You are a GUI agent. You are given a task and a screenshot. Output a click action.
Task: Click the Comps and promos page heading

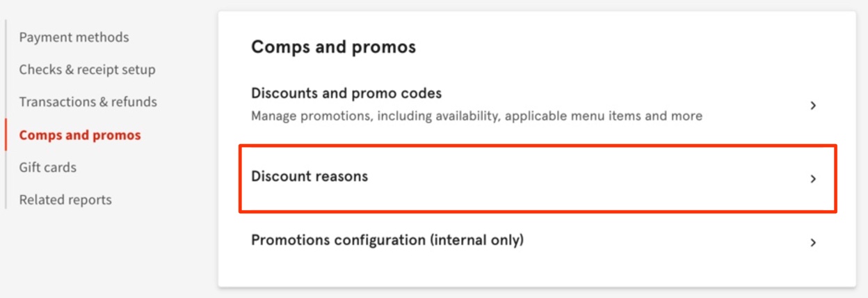333,47
